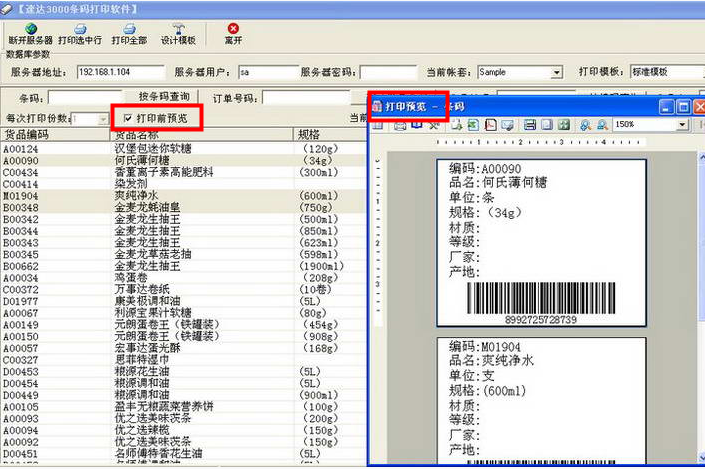Click the whole page view icon

click(547, 125)
